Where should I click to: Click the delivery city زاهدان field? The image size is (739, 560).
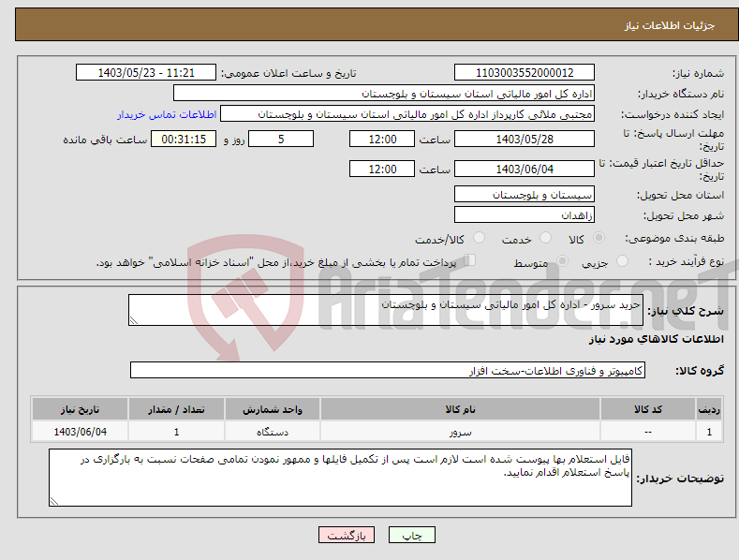point(525,215)
